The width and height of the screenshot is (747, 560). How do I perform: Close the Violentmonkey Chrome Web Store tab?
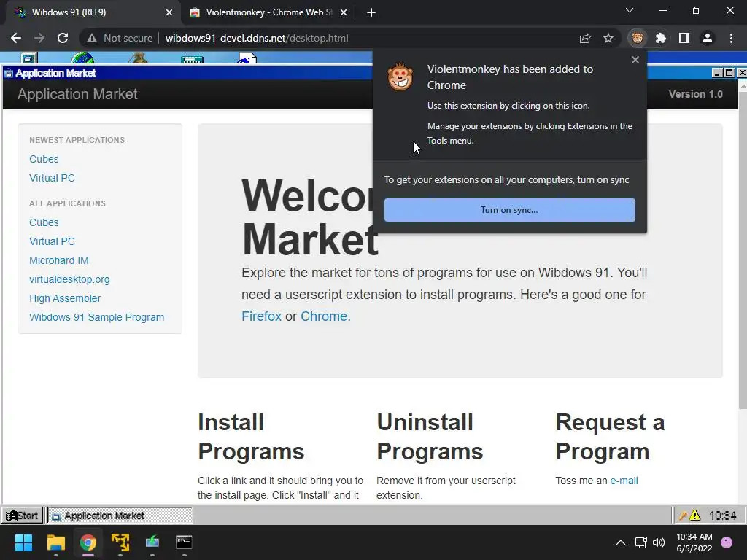[x=344, y=13]
